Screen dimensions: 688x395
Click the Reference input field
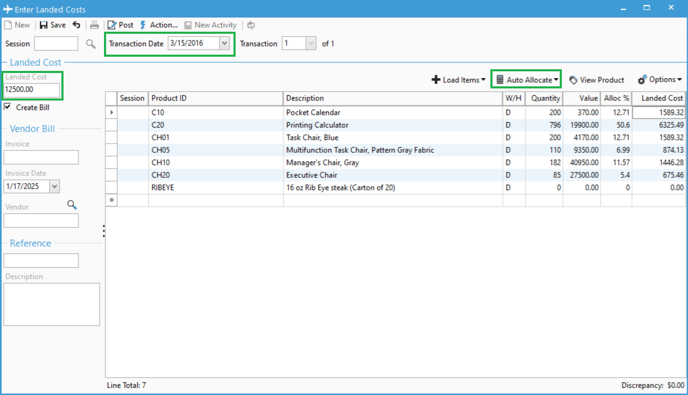click(41, 260)
